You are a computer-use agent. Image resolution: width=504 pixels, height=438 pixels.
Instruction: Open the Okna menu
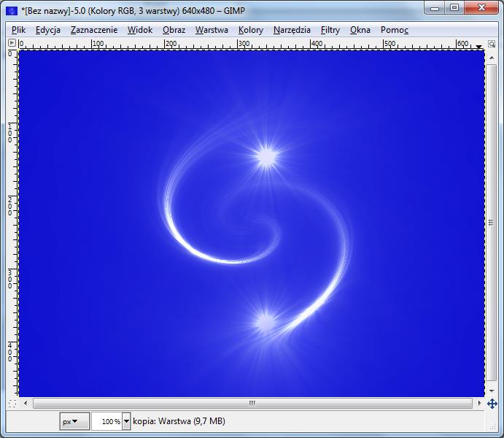[x=360, y=30]
